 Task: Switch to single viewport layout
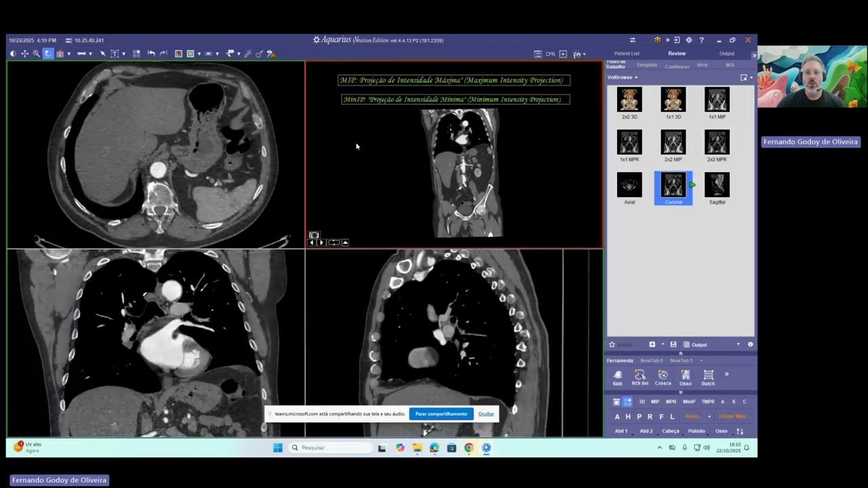(616, 401)
